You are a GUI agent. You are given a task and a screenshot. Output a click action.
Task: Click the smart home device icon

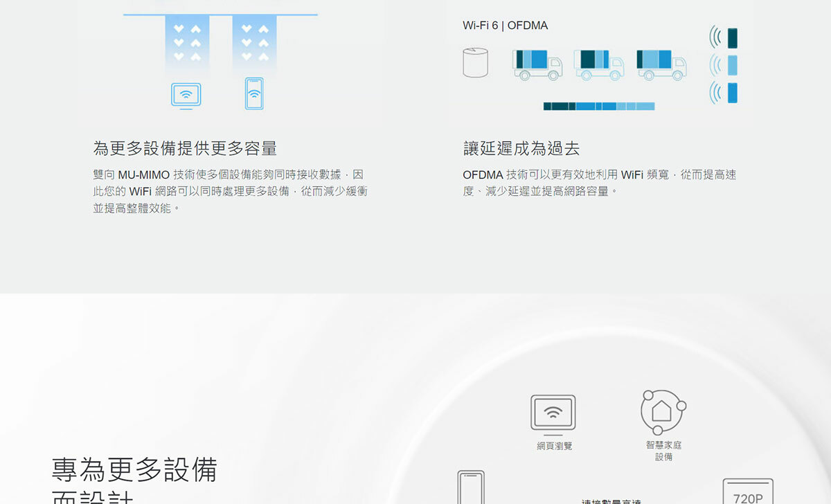pos(663,411)
